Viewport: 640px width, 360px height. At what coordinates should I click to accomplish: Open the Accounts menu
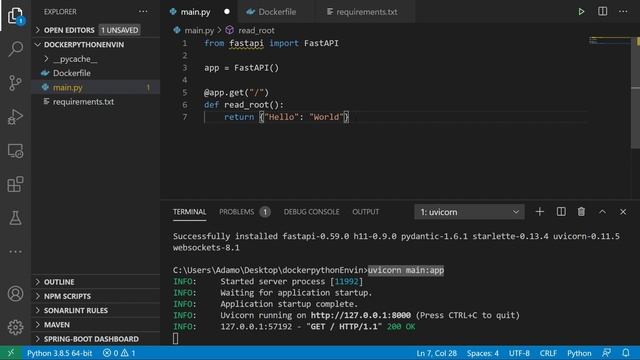point(16,293)
